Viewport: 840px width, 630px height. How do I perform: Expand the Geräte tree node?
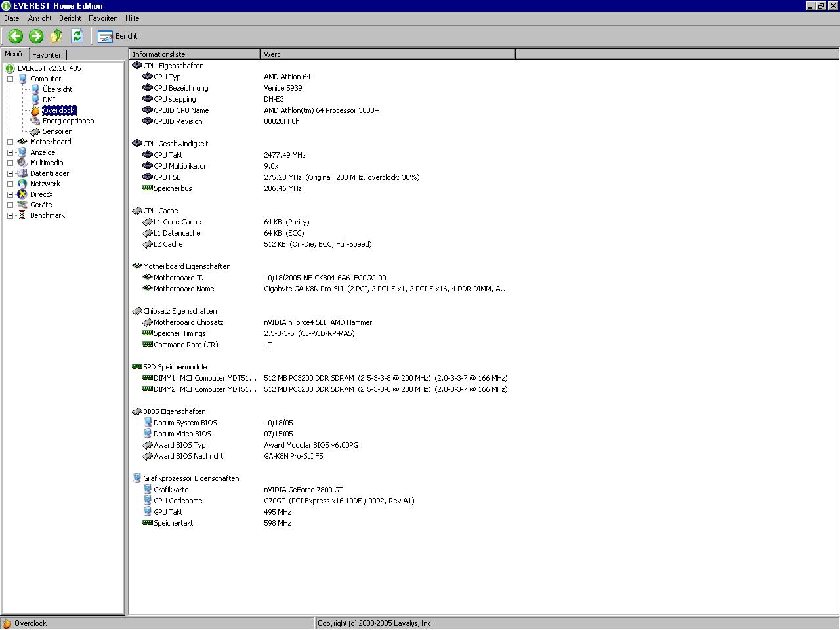(x=10, y=205)
